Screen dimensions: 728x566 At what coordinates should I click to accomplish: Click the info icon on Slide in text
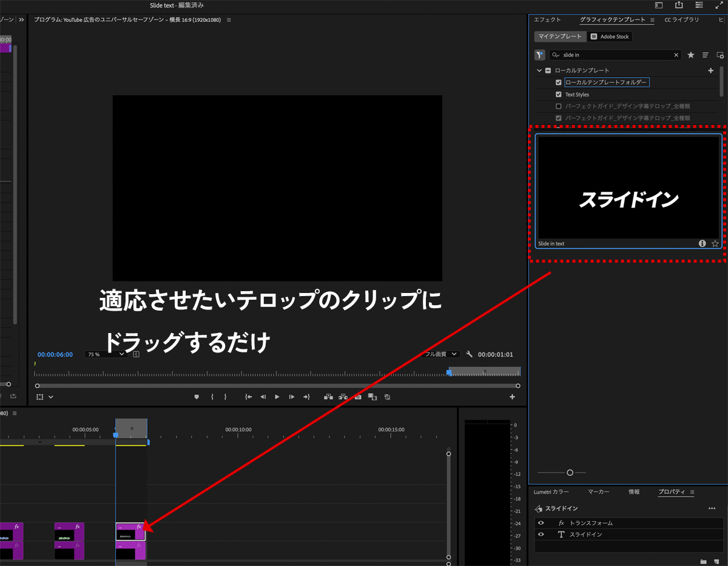[702, 243]
